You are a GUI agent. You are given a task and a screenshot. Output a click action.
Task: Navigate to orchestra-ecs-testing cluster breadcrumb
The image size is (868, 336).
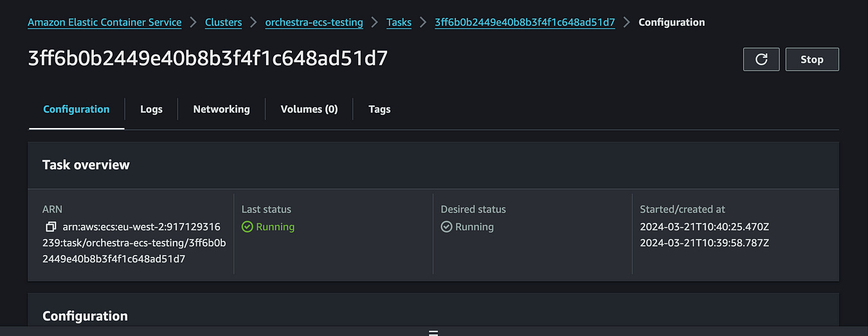click(x=314, y=23)
